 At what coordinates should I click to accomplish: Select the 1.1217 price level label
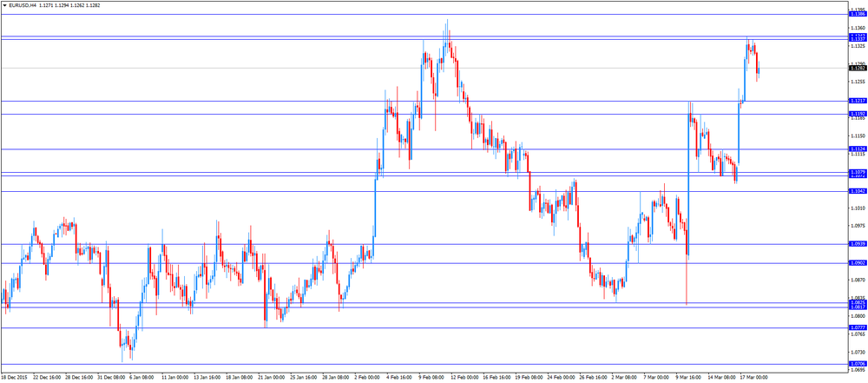pyautogui.click(x=858, y=101)
